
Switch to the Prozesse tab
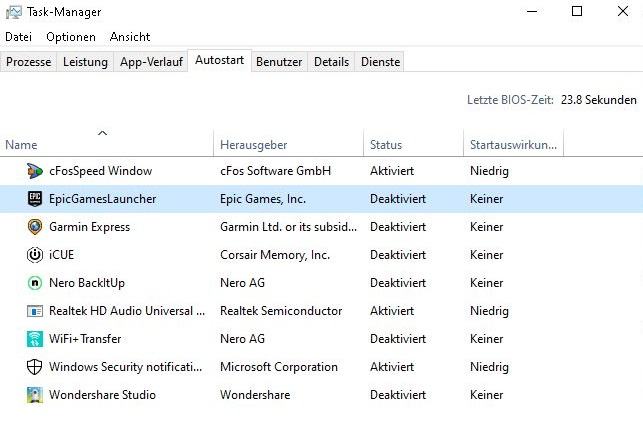coord(28,62)
